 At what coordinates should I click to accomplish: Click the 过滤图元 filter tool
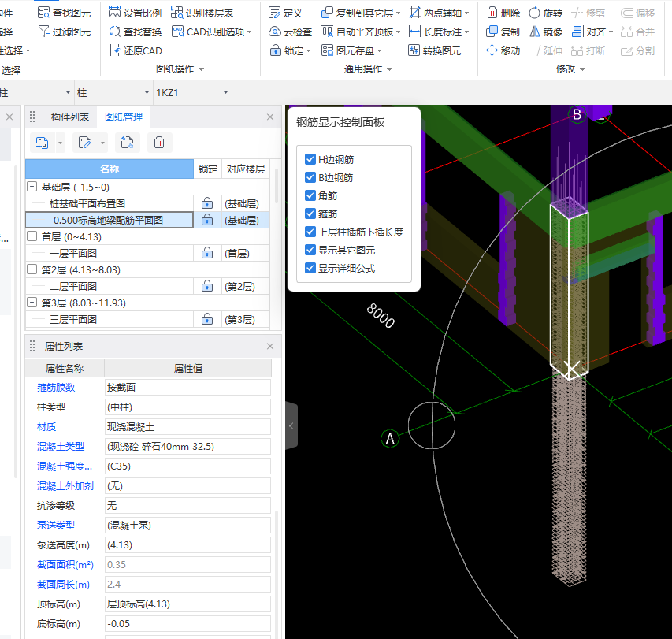pyautogui.click(x=65, y=32)
